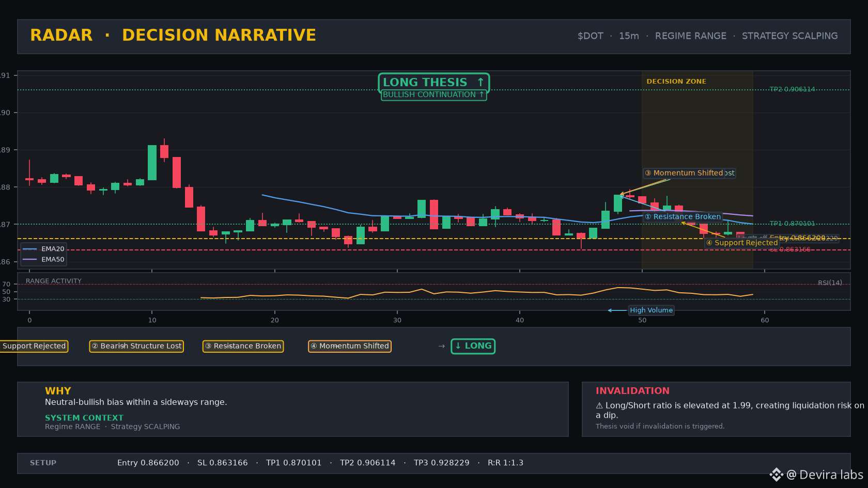This screenshot has width=868, height=488.
Task: Click the EMA20 legend label
Action: tap(53, 249)
